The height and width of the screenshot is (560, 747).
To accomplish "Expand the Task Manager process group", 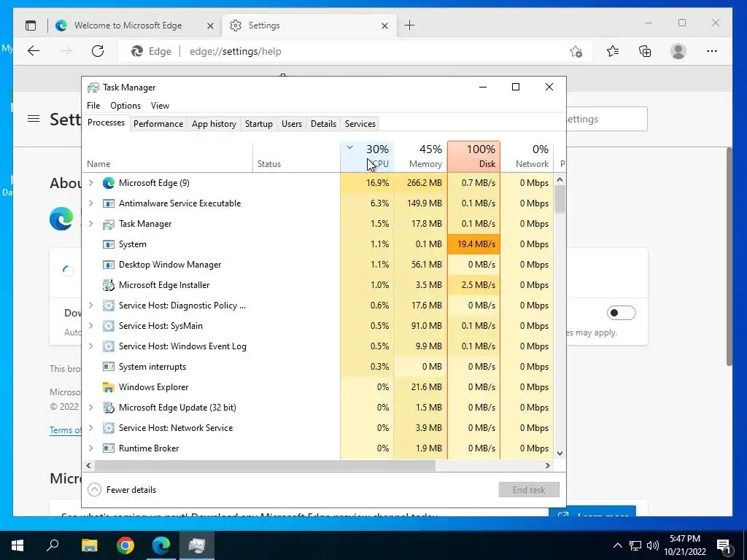I will point(91,224).
